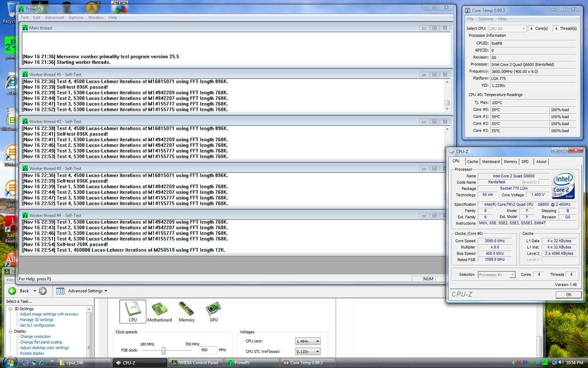This screenshot has height=368, width=588.
Task: Select the Motherboard tuning icon
Action: (159, 311)
